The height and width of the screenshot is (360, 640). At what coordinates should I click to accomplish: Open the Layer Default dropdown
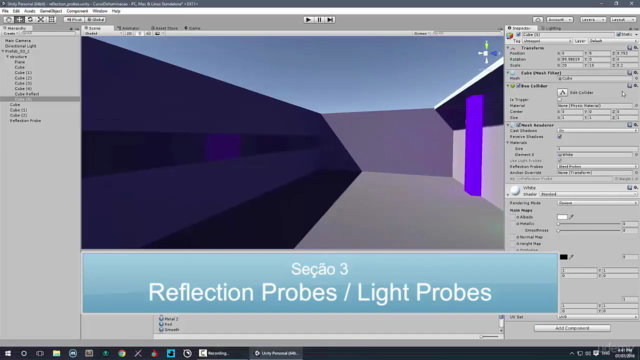pos(613,41)
